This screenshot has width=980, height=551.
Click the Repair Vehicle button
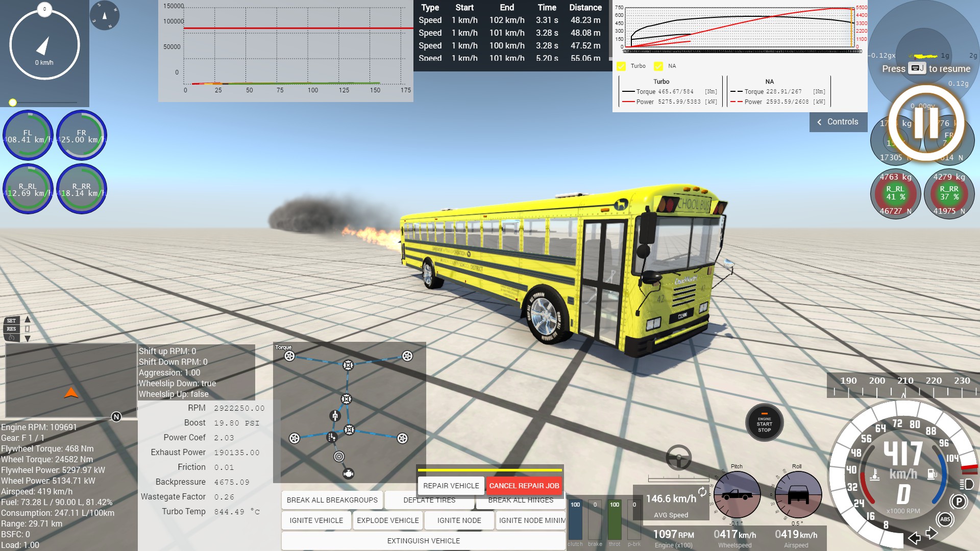(451, 486)
